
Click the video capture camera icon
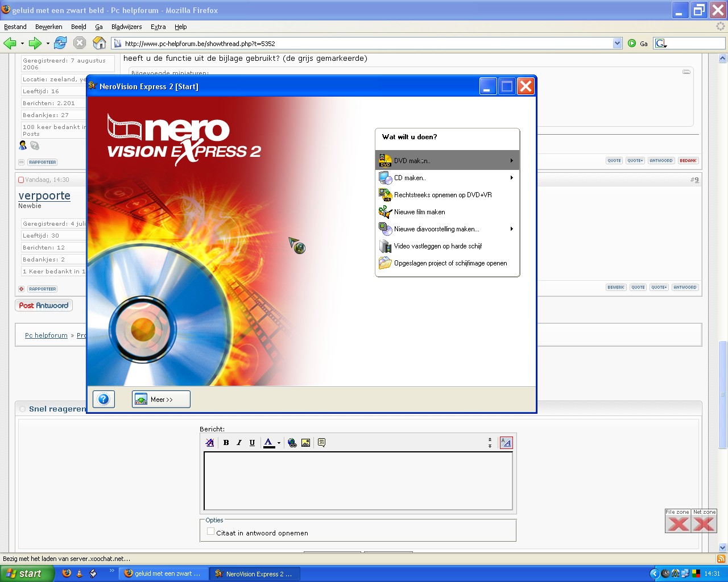click(x=385, y=246)
